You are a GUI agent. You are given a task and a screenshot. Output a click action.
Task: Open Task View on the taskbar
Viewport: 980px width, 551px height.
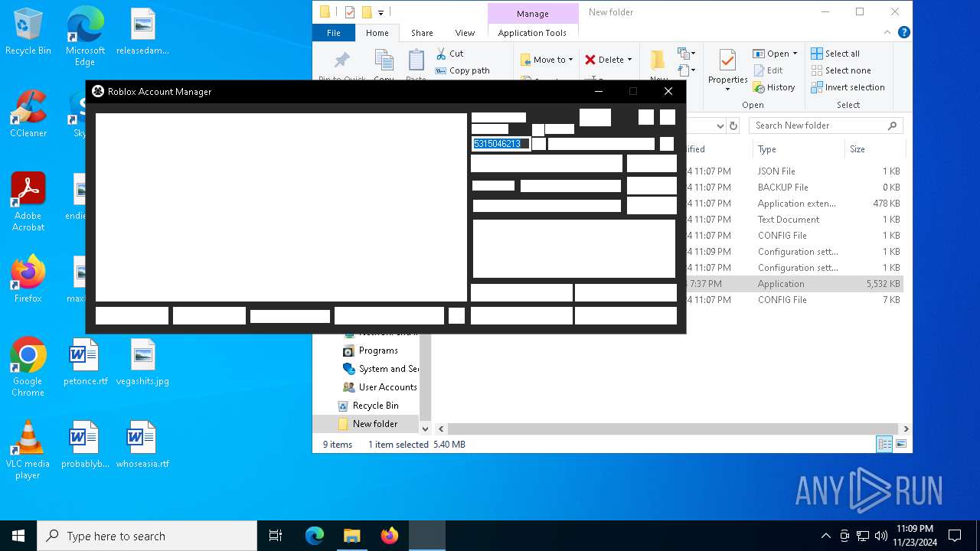(x=276, y=536)
